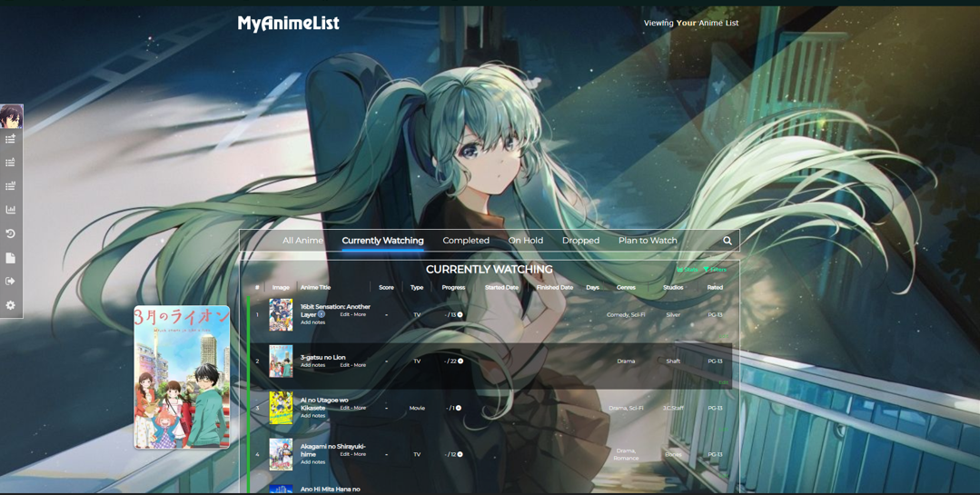Open the anime list sidebar icon
The image size is (980, 495).
[x=11, y=163]
